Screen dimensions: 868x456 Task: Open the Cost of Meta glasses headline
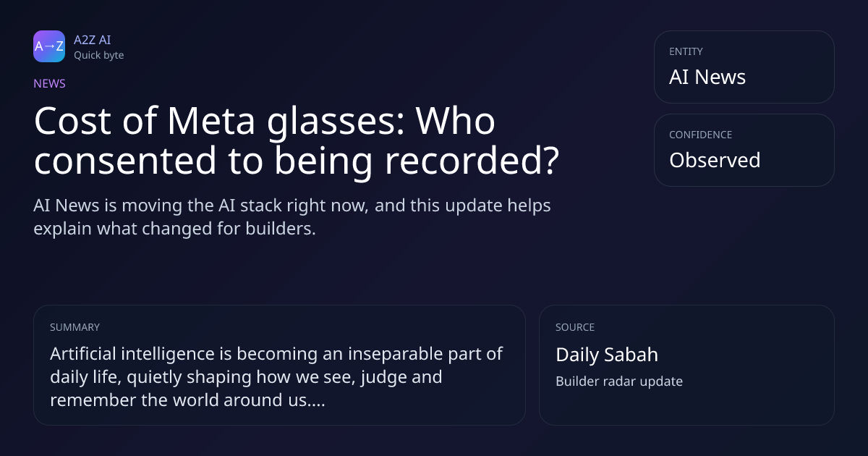297,141
